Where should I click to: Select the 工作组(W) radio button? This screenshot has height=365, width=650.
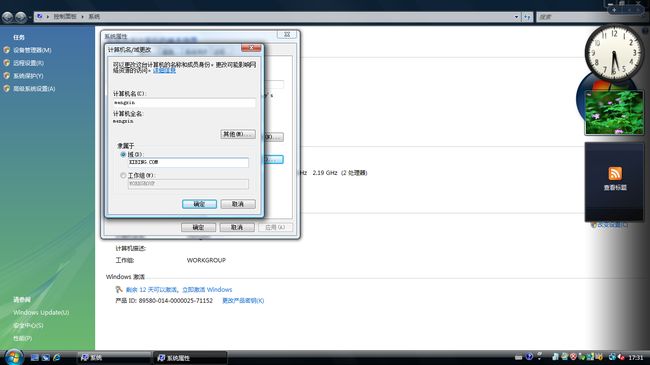(x=123, y=175)
